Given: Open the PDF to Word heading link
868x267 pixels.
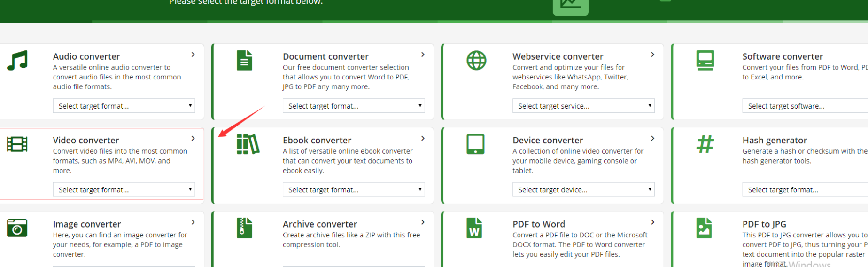Looking at the screenshot, I should (x=539, y=224).
